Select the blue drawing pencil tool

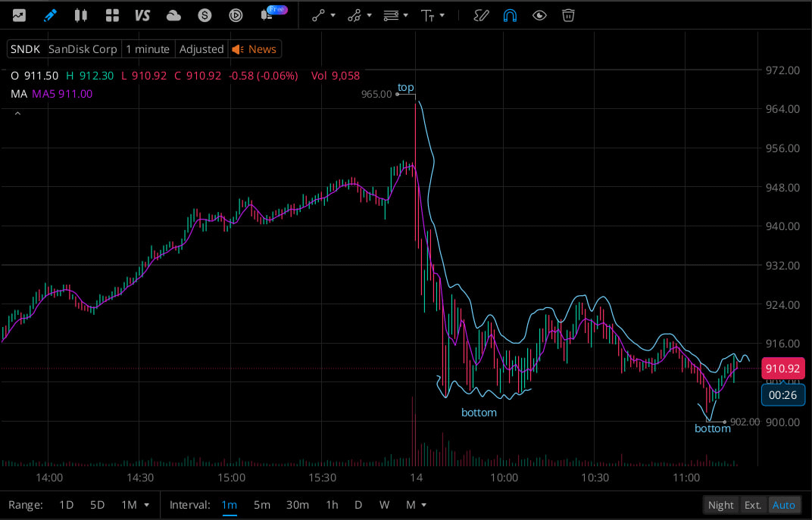50,15
